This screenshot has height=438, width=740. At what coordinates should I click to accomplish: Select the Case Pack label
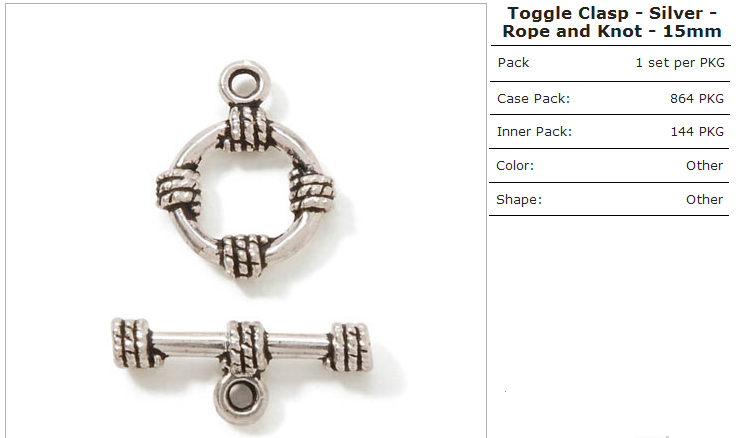pyautogui.click(x=533, y=99)
